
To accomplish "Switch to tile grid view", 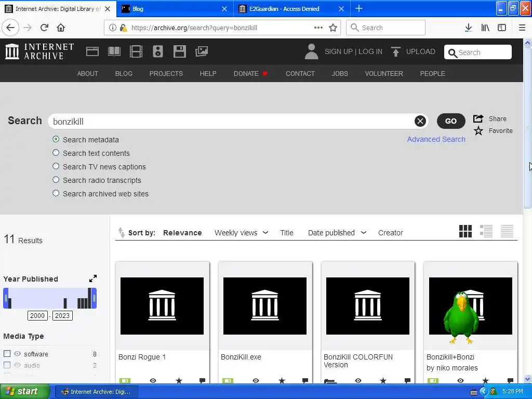I will tap(465, 231).
